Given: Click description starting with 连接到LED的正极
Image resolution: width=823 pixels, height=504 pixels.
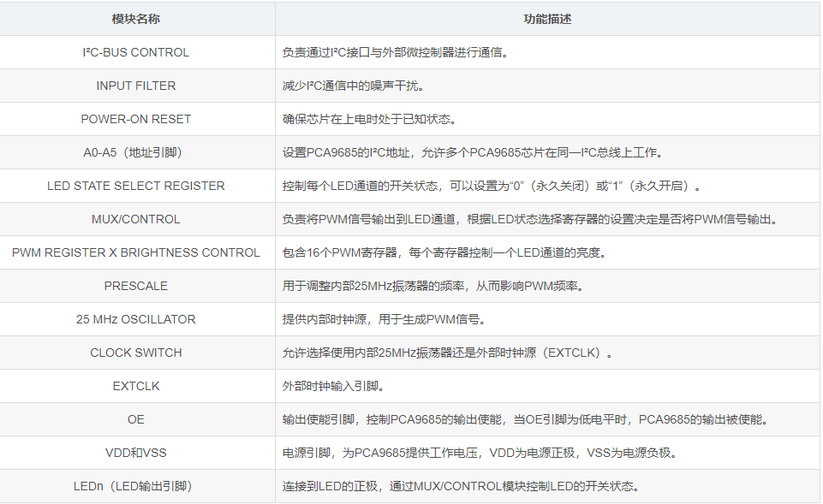Looking at the screenshot, I should click(x=462, y=486).
